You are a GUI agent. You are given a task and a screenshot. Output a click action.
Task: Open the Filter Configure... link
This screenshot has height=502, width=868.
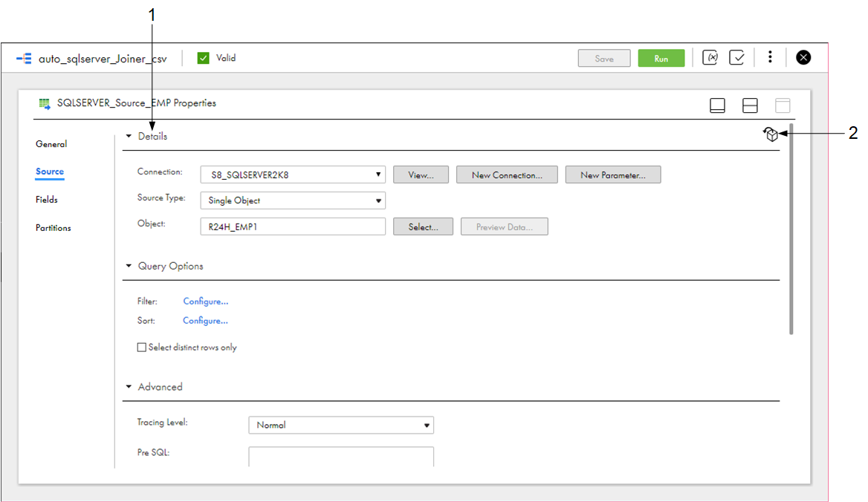pos(205,301)
